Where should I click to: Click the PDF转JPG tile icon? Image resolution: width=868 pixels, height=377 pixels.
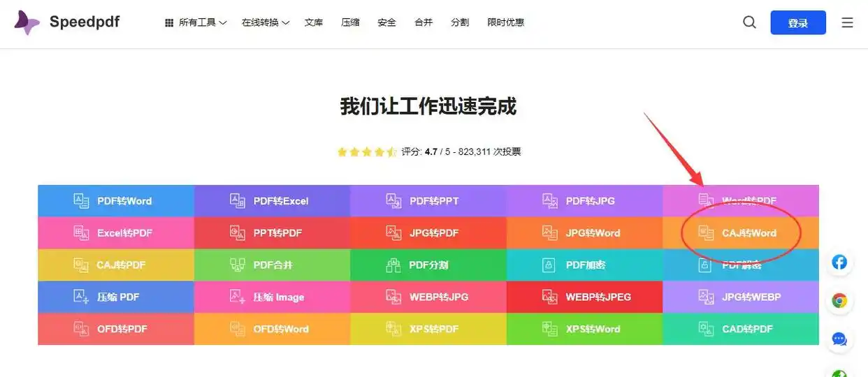[x=550, y=201]
